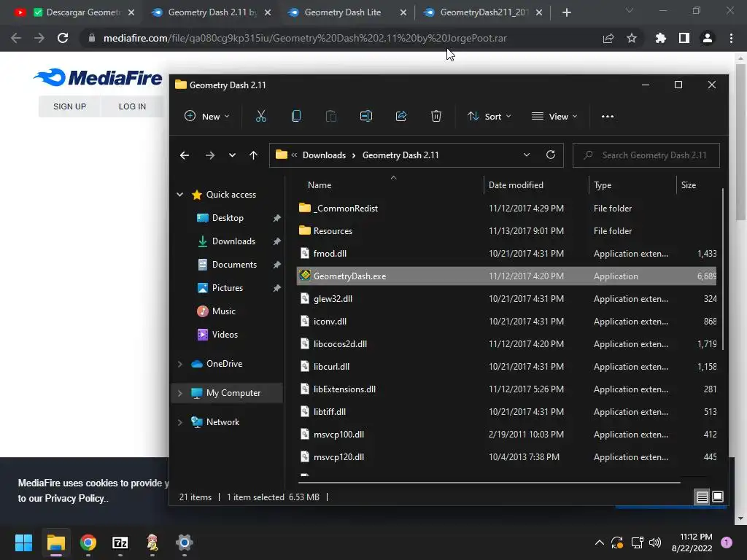Viewport: 747px width, 560px height.
Task: Open the Privacy Policy link
Action: tap(74, 498)
